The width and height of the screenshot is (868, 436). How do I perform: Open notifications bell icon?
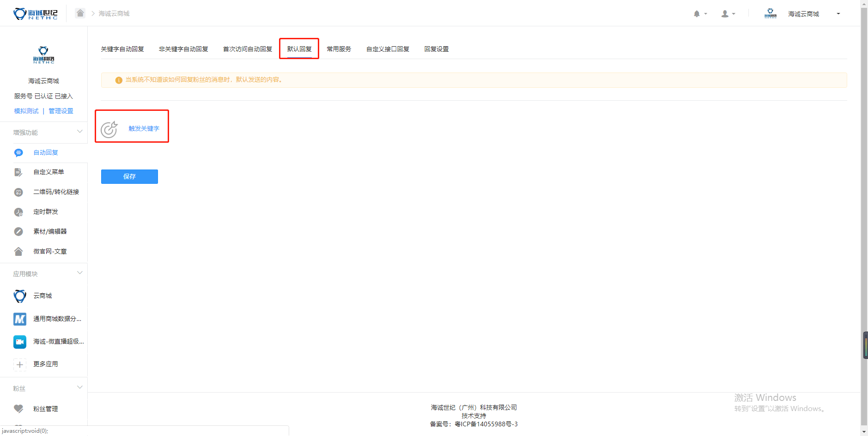point(697,14)
